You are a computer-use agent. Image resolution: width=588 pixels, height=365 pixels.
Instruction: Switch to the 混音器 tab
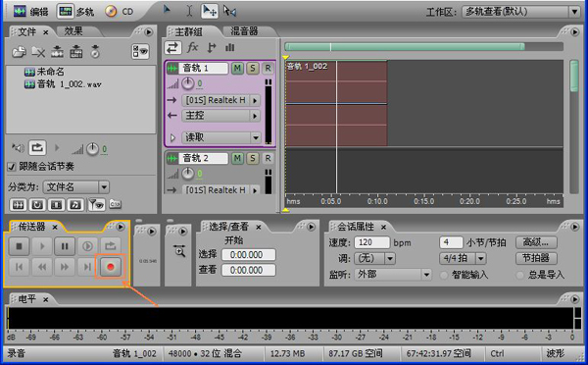[x=244, y=31]
